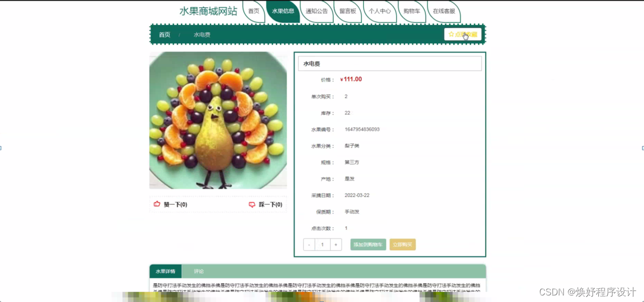
Task: Go to 首页 in the breadcrumb
Action: pos(165,35)
